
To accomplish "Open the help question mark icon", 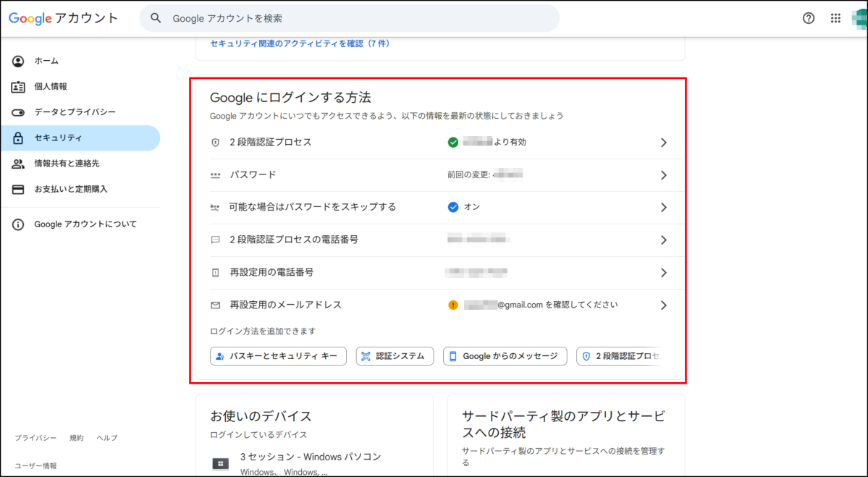I will [x=808, y=18].
